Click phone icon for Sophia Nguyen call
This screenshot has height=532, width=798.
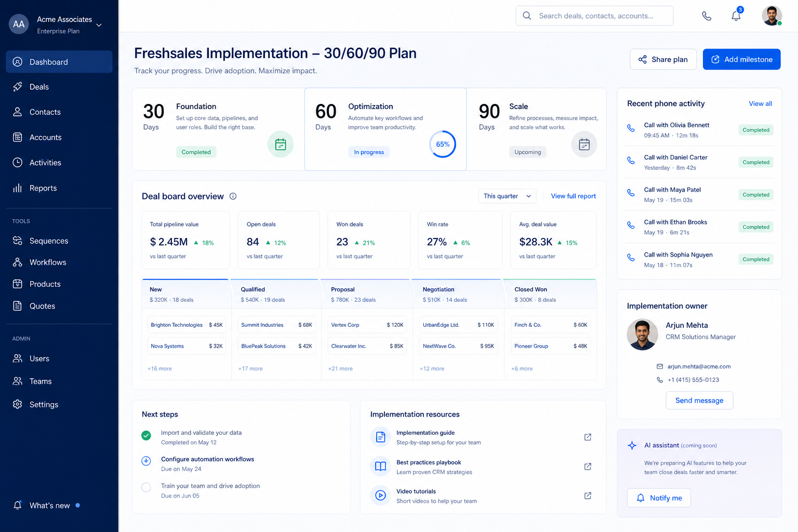[631, 257]
